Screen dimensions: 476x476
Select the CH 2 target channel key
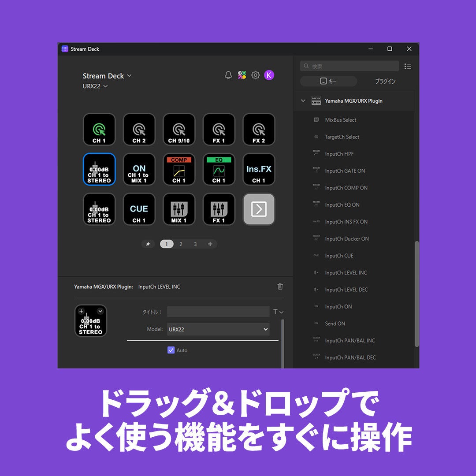point(139,129)
